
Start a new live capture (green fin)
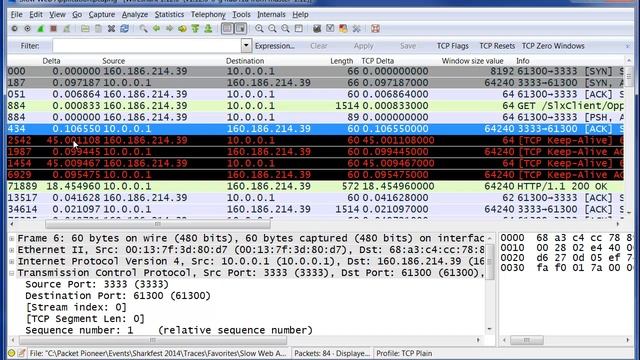pyautogui.click(x=40, y=29)
